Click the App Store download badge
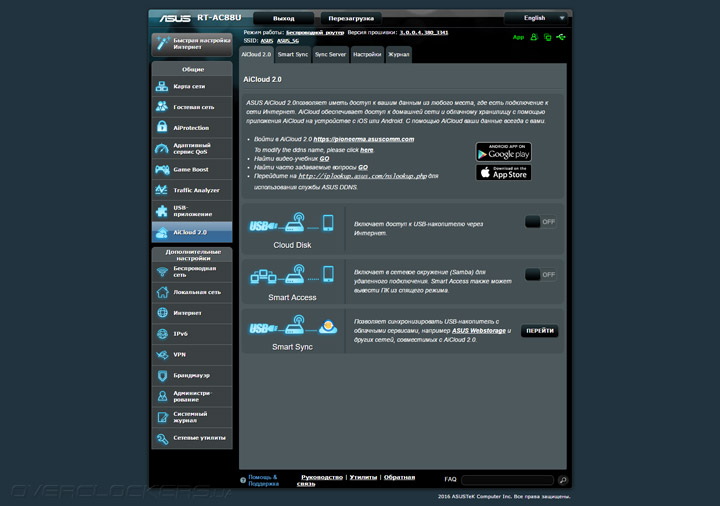The height and width of the screenshot is (506, 720). coord(503,172)
